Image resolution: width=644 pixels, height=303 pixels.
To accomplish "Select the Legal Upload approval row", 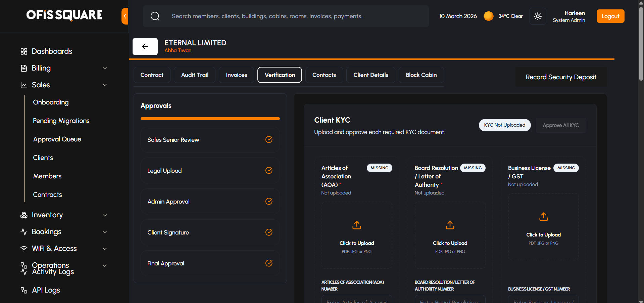I will [210, 171].
